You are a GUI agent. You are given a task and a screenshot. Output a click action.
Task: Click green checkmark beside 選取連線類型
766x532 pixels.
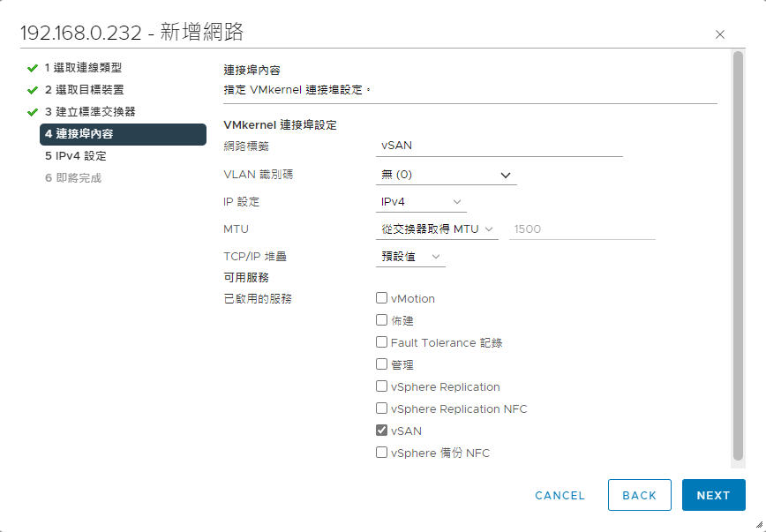click(x=33, y=68)
